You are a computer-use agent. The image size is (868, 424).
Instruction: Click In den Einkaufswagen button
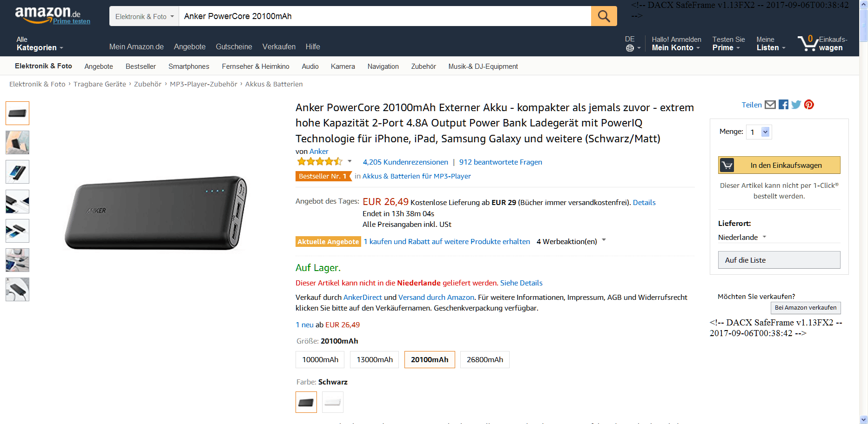pos(779,165)
